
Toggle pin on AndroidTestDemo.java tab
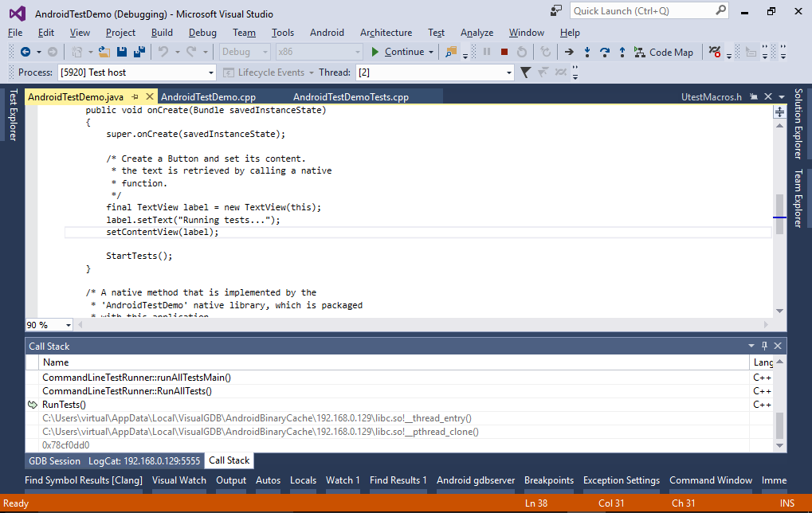click(135, 97)
